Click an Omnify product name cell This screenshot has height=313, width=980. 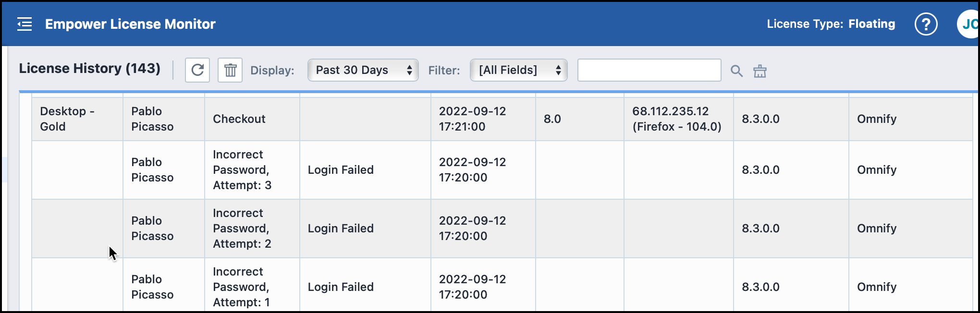click(876, 119)
